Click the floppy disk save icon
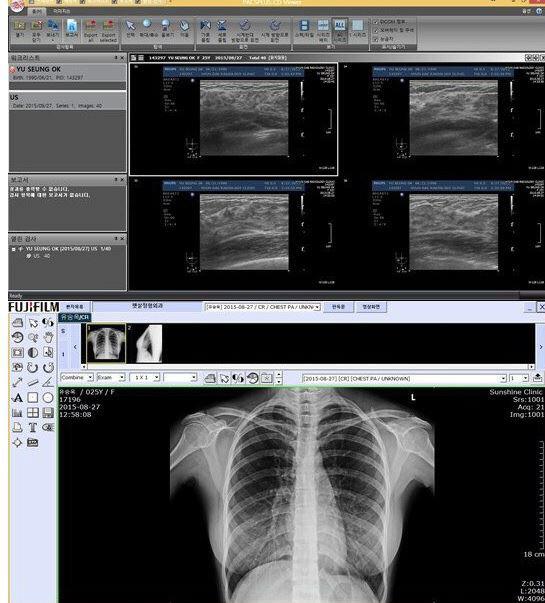Viewport: 545px width, 603px height. (48, 413)
